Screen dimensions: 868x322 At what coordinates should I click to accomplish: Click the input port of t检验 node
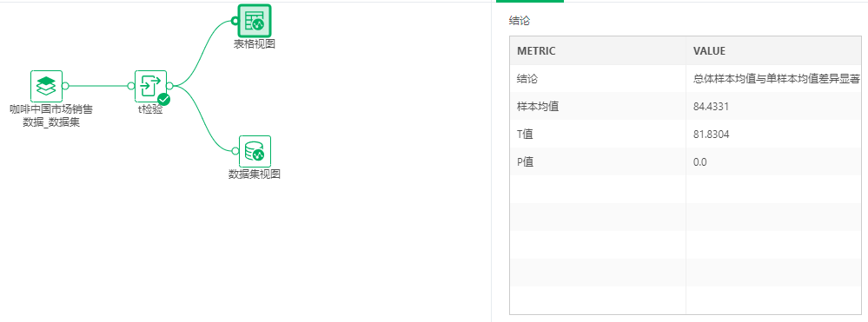[131, 86]
